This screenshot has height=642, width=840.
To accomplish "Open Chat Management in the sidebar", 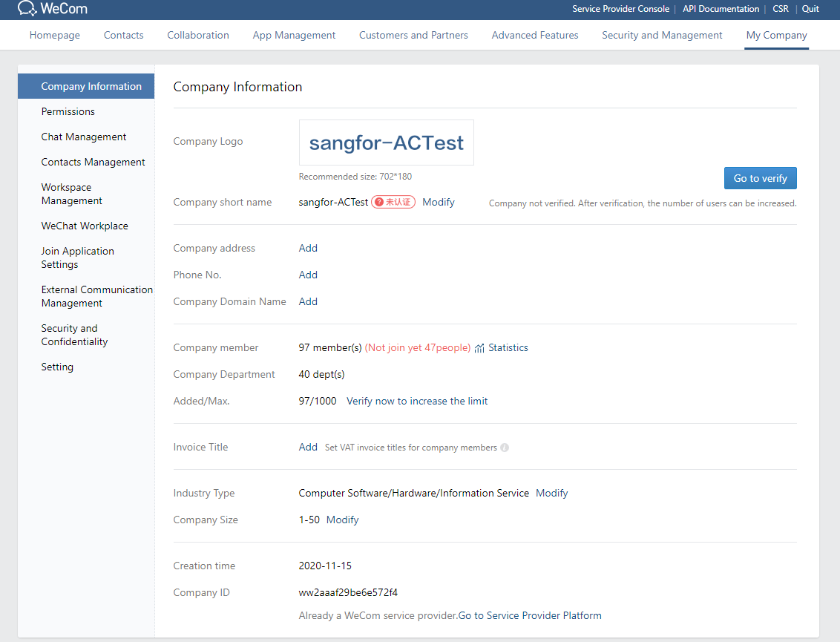I will [84, 137].
